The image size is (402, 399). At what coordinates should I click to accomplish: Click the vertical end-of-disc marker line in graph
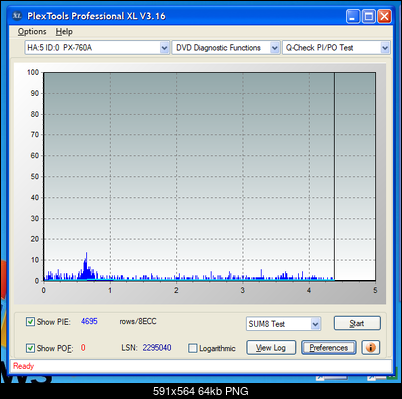[334, 177]
